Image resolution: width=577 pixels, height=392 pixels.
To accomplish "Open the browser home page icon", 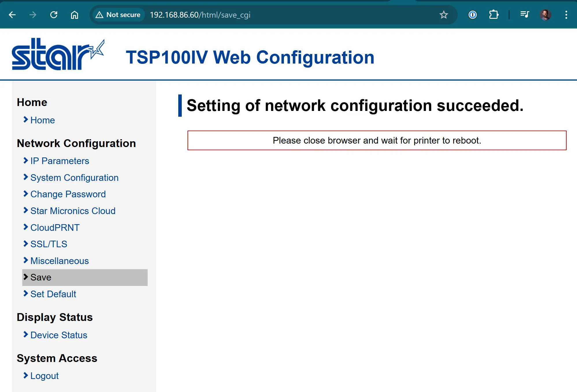I will coord(75,15).
